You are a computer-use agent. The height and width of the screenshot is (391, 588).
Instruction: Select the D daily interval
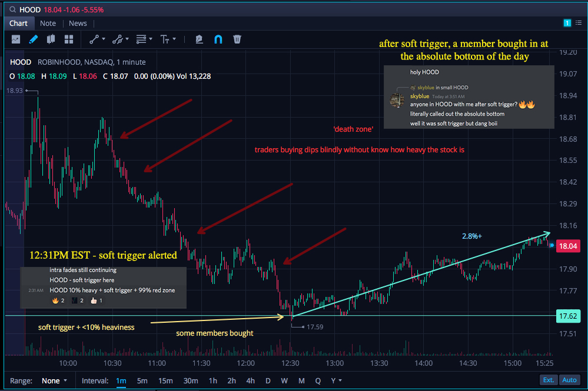[268, 380]
